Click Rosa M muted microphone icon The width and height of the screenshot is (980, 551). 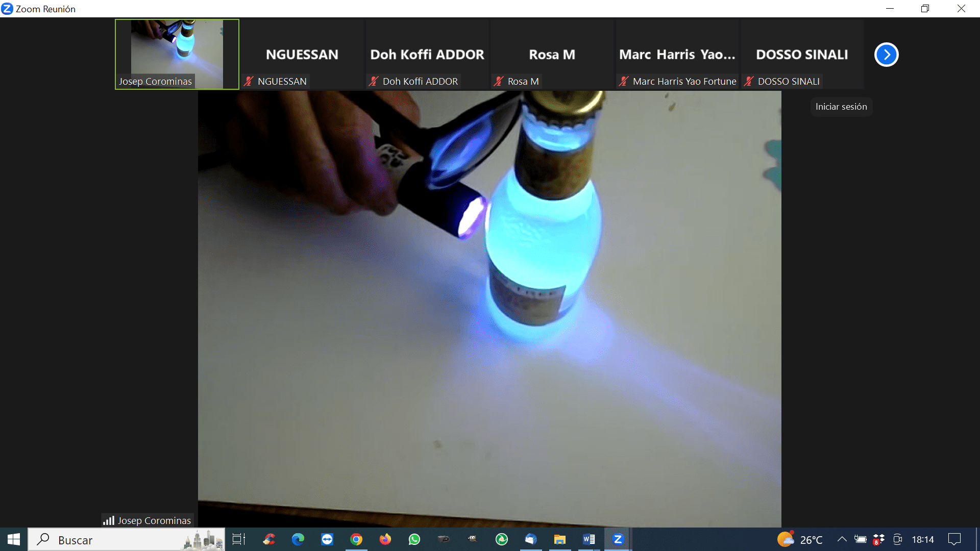click(499, 81)
